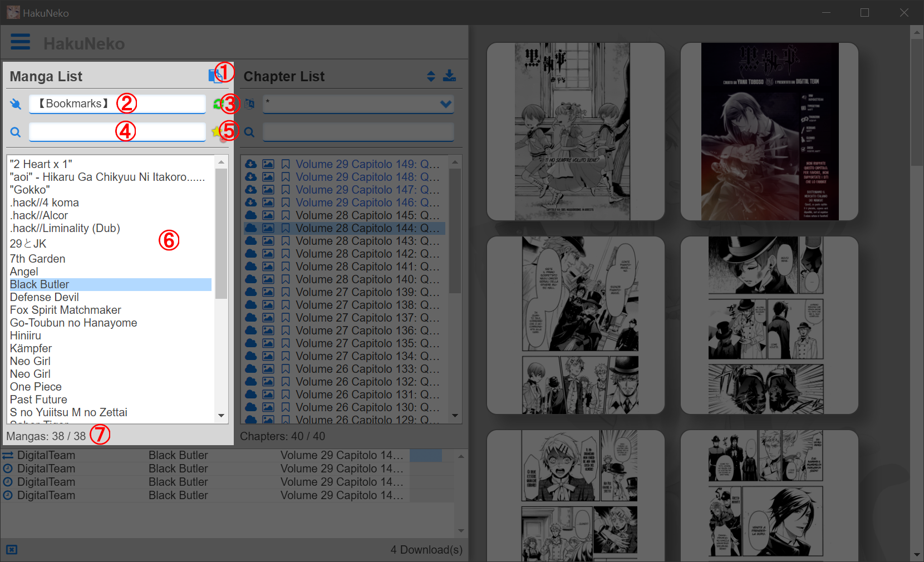Open Volume 28 Capitolo 140 chapter title
Screen dimensions: 924x562
tap(368, 279)
